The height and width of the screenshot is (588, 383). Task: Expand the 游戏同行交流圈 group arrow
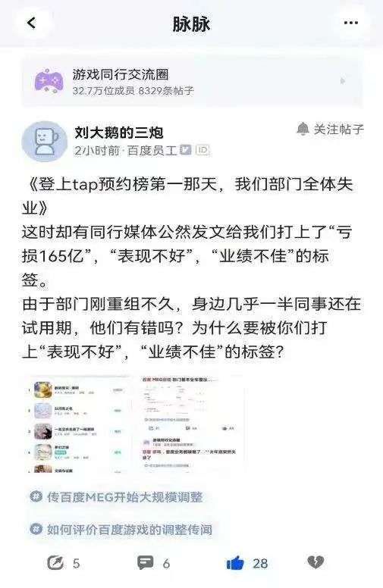pos(342,81)
